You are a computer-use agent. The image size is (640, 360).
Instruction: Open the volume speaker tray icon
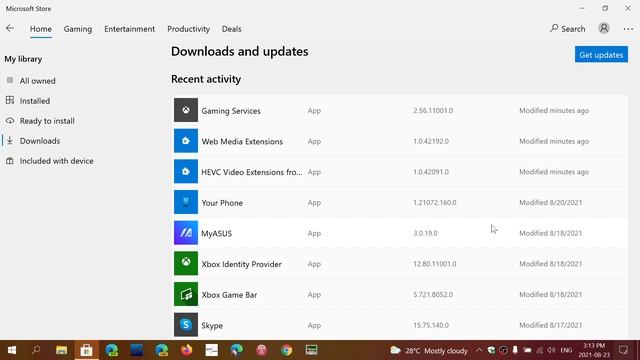[x=551, y=350]
